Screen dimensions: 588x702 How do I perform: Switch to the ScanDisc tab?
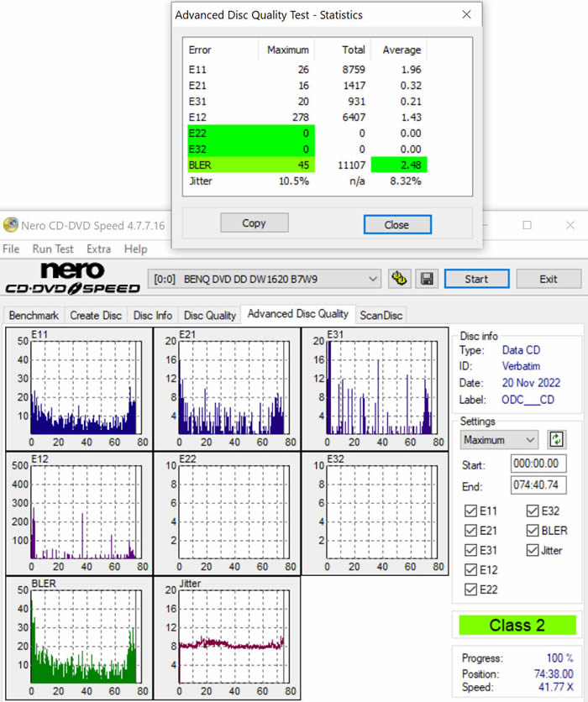[381, 315]
